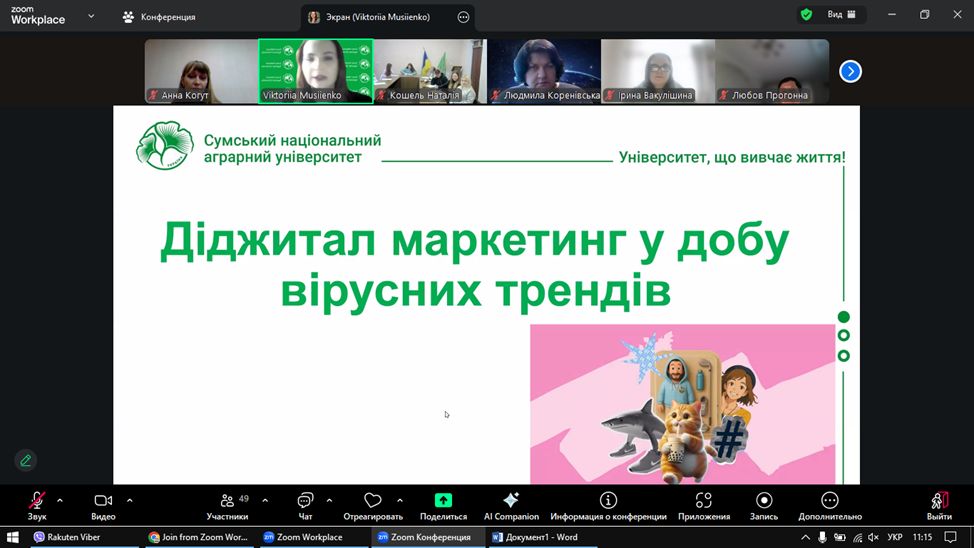Open AI Companion sparkle icon
974x548 pixels.
point(511,500)
